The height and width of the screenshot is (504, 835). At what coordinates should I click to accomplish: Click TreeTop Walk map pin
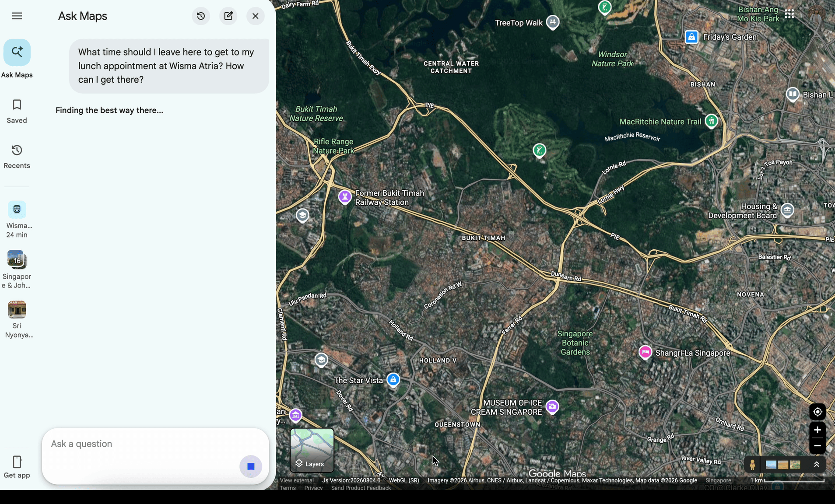click(553, 22)
